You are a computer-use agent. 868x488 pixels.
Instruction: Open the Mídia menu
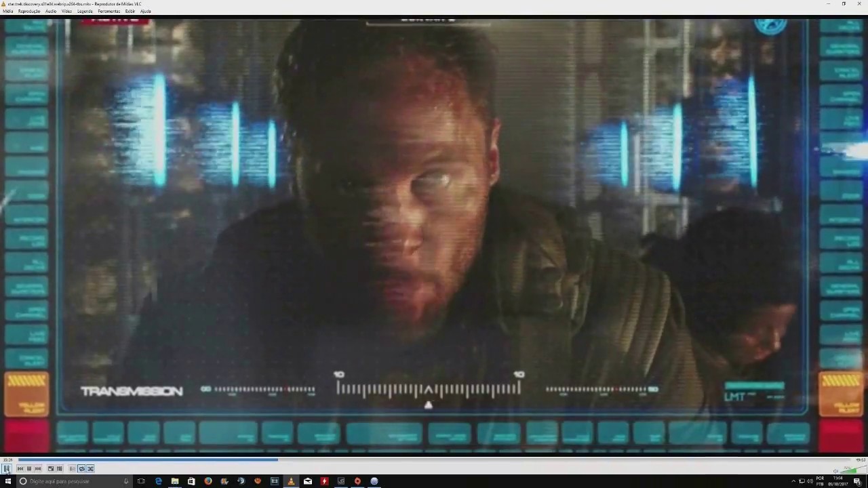coord(8,11)
